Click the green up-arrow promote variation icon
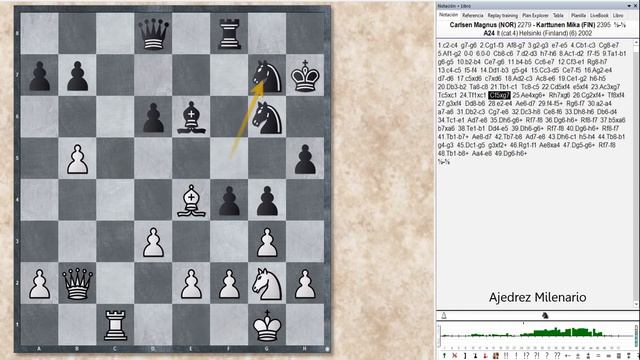 pyautogui.click(x=444, y=356)
